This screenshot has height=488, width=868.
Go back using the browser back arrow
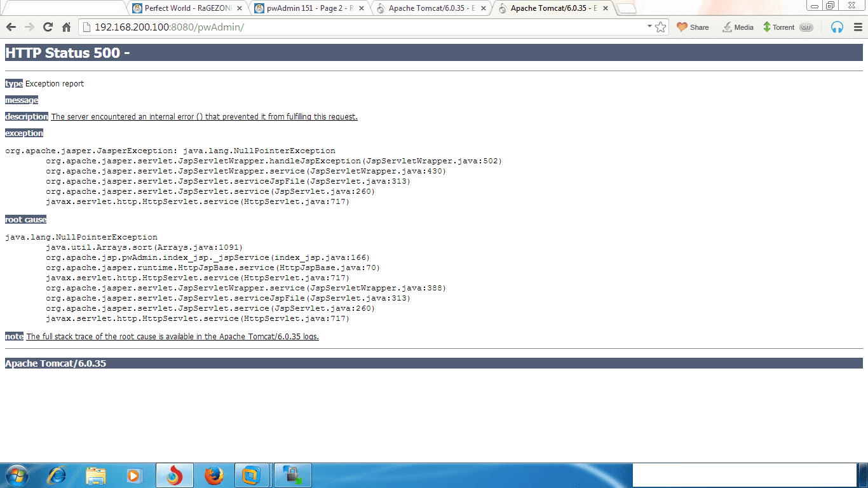(x=11, y=27)
